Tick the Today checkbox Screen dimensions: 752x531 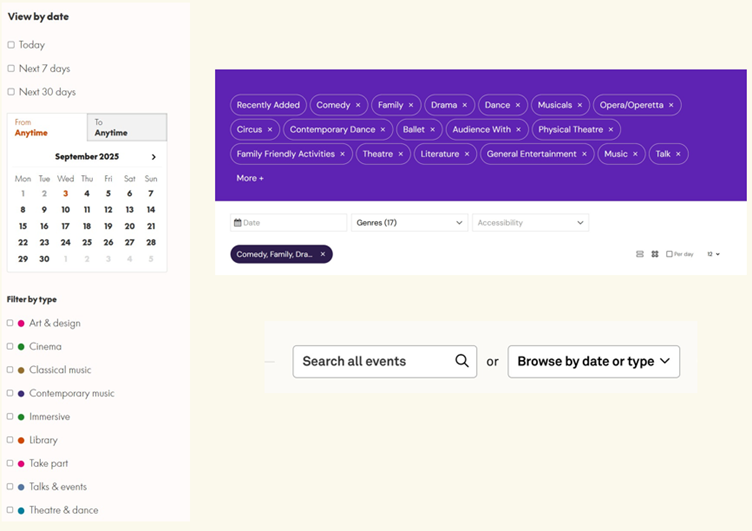click(x=11, y=45)
